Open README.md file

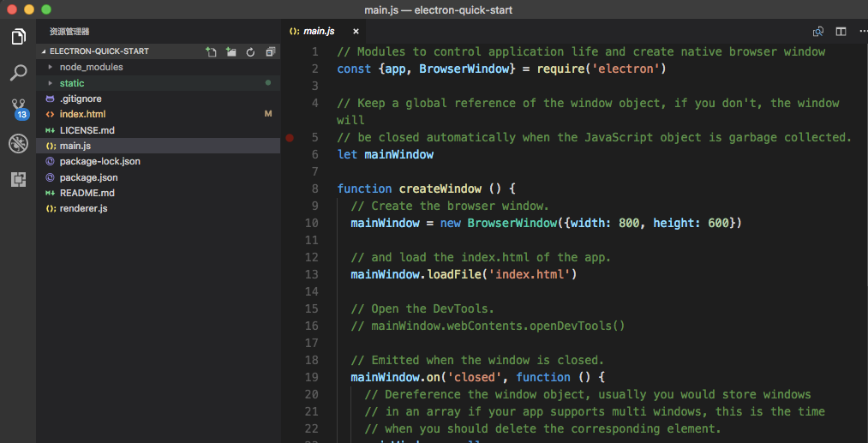(159, 194)
